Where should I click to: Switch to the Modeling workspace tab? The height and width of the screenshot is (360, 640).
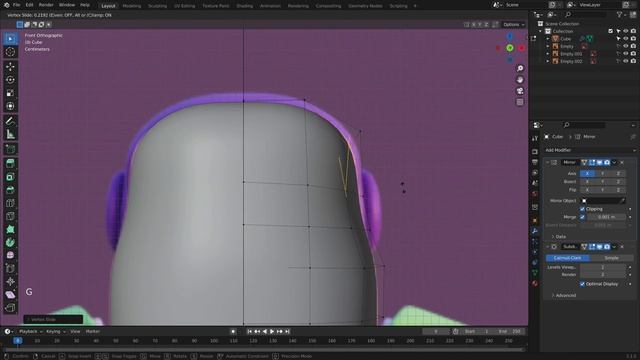tap(131, 6)
